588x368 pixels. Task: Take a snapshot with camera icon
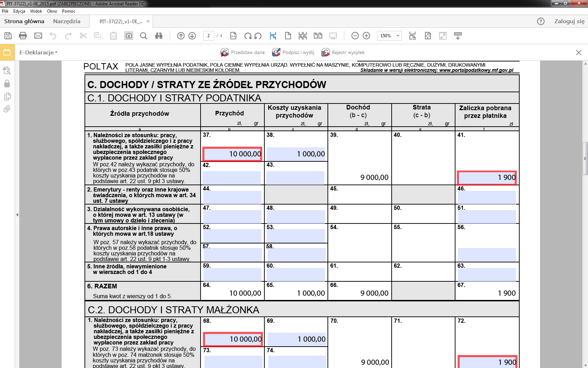tap(129, 35)
